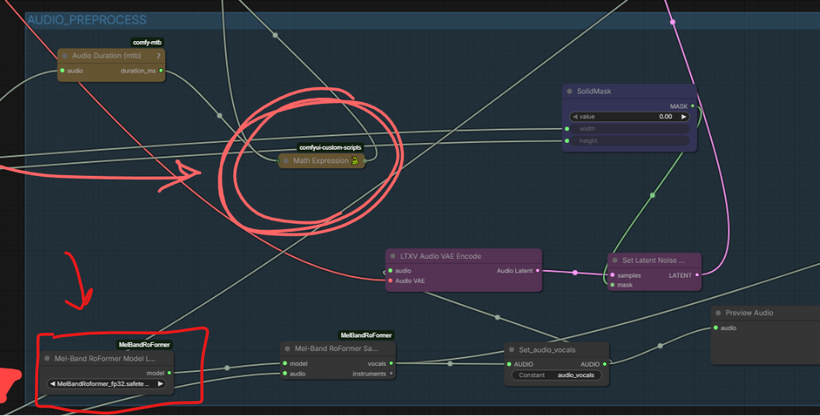Screen dimensions: 820x416
Task: Select next model with right arrow on Mel-Band loader
Action: (x=160, y=384)
